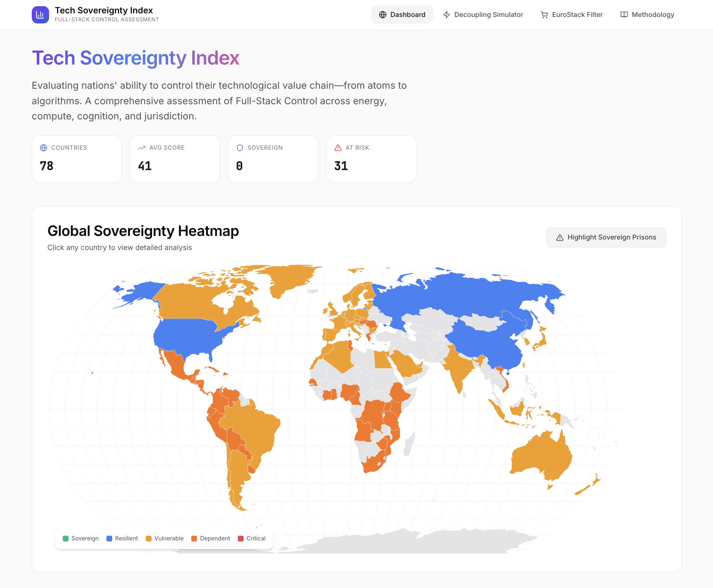Click the red Critical legend swatch
Screen dimensions: 713x588
click(x=241, y=539)
